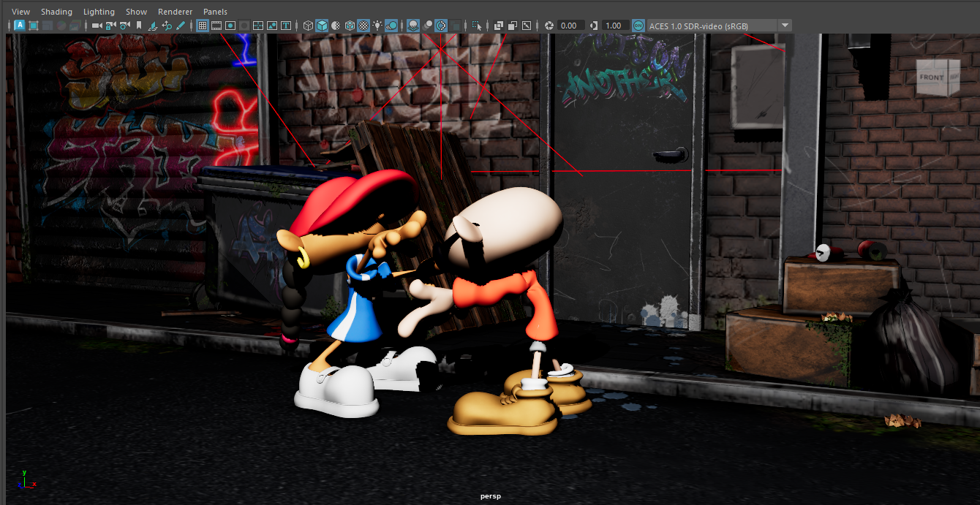Toggle Use All Lights bulb icon
Viewport: 980px width, 505px height.
(x=377, y=26)
